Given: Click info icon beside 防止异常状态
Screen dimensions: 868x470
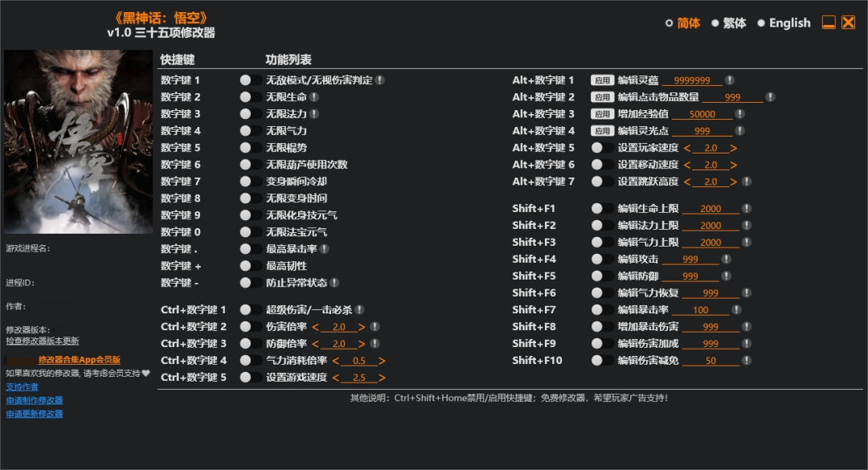Looking at the screenshot, I should click(x=334, y=283).
